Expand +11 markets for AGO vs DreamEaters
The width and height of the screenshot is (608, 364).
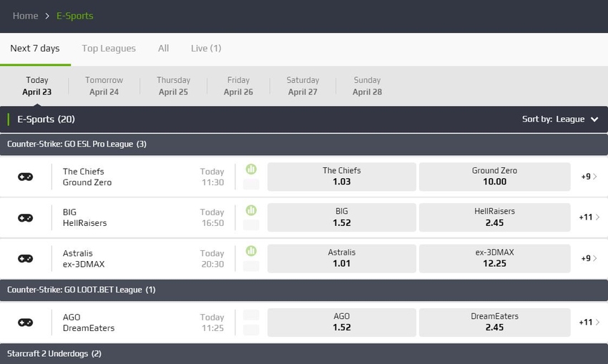coord(589,322)
